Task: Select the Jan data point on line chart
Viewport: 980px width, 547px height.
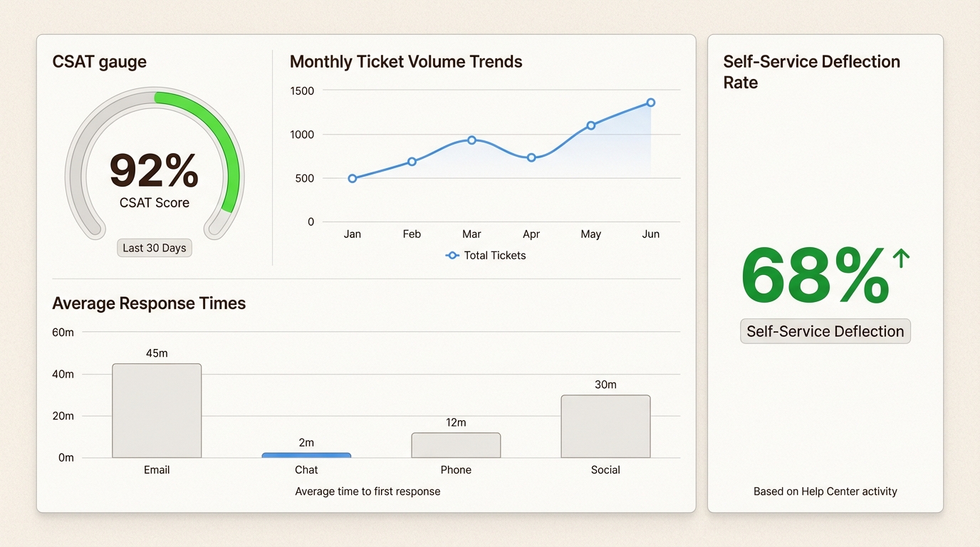Action: 353,178
